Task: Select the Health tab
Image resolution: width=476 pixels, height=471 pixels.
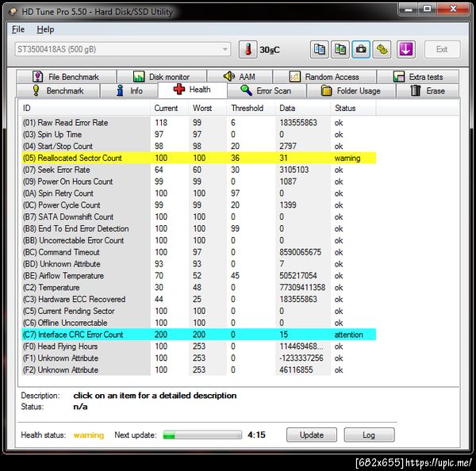Action: pos(193,90)
